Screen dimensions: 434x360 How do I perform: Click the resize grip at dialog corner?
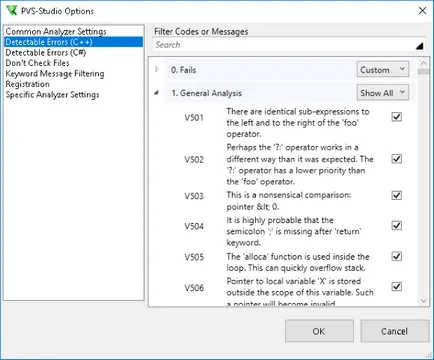[x=428, y=354]
